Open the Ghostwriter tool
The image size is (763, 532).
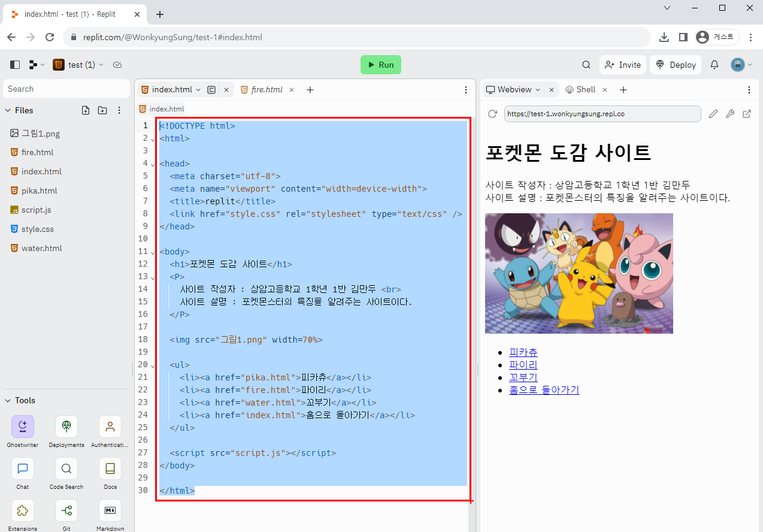[x=23, y=431]
